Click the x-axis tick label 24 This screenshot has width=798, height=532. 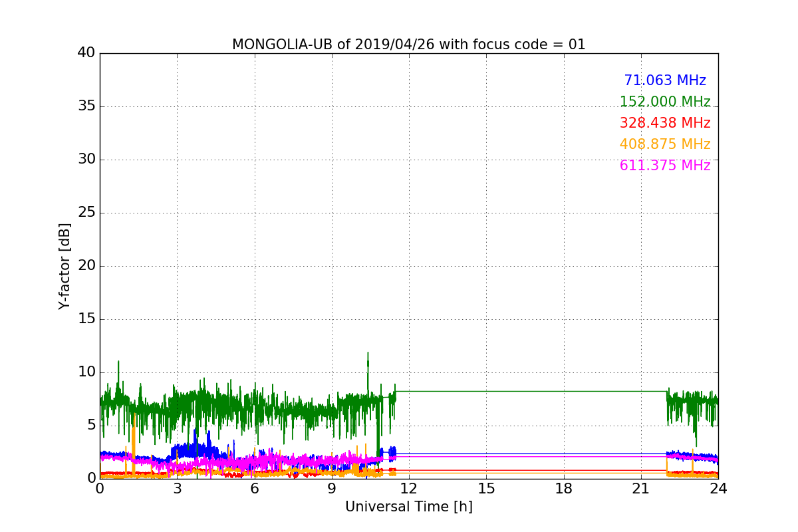click(x=718, y=488)
